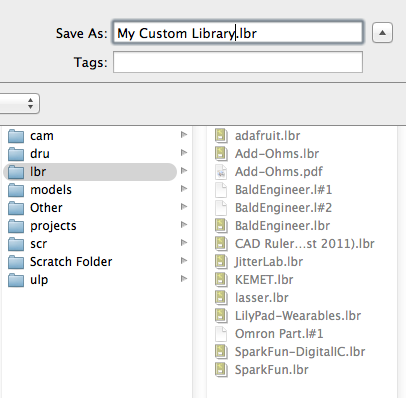Click the LilyPad-Wearables.lbr file icon
The width and height of the screenshot is (406, 398).
click(x=221, y=316)
